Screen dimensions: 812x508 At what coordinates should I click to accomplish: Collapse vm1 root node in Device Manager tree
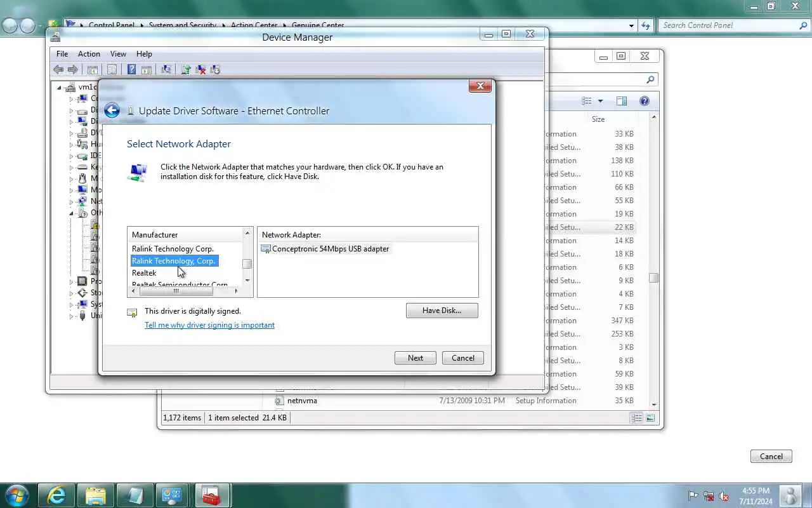(59, 87)
